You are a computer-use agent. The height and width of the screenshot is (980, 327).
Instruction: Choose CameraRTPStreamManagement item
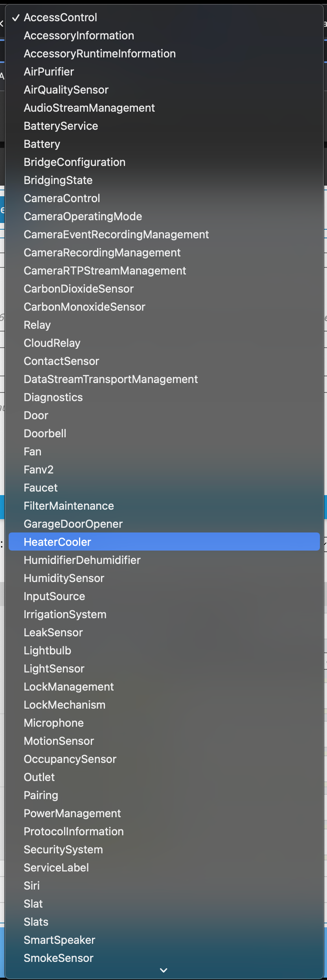(x=105, y=271)
